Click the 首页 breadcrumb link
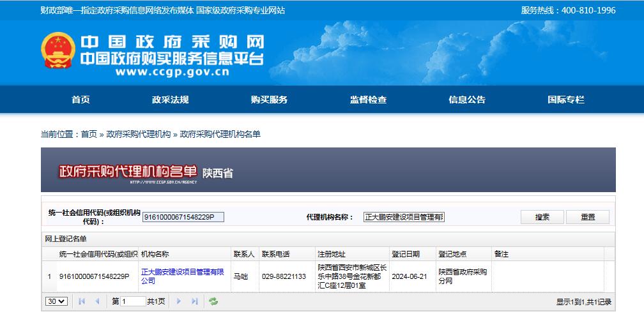 click(x=89, y=134)
